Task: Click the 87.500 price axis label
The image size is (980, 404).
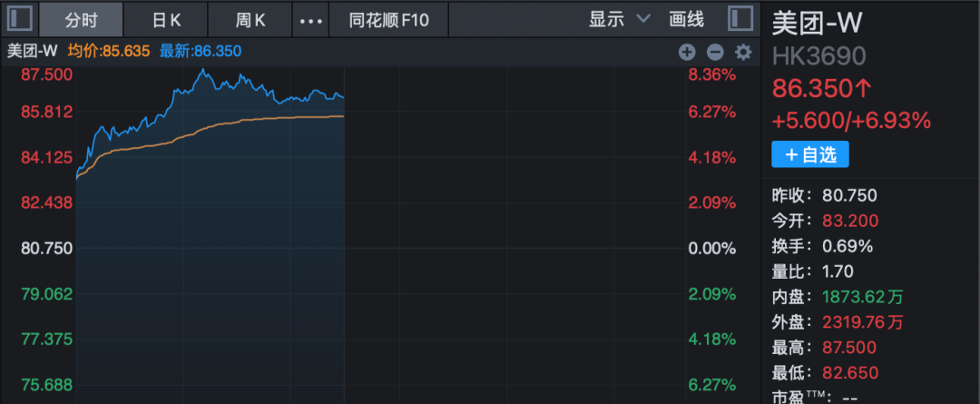Action: pos(47,75)
